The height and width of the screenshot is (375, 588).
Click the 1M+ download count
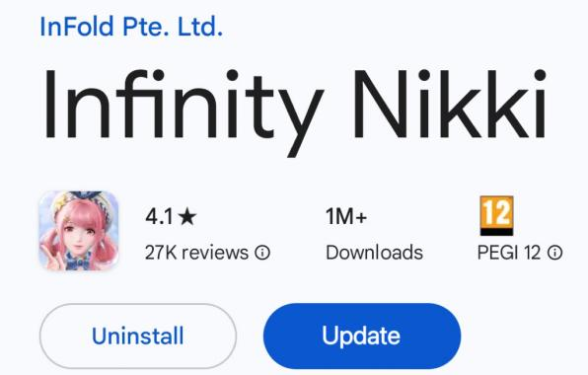[x=345, y=217]
